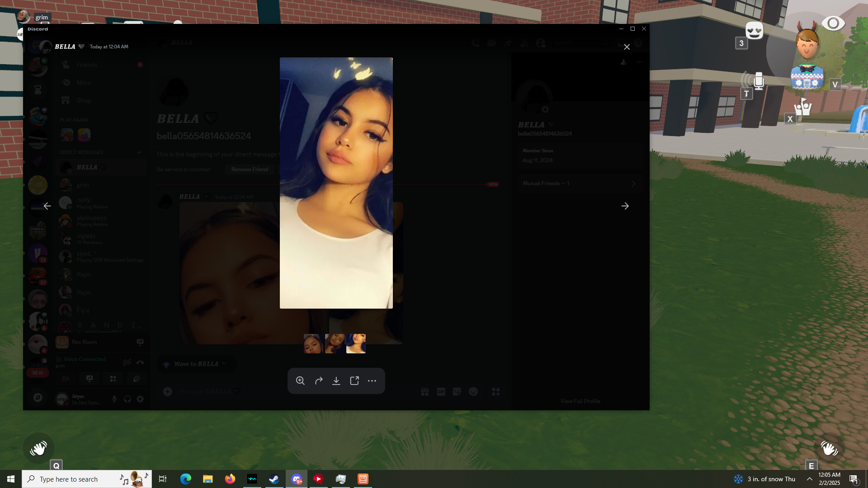This screenshot has height=488, width=868.
Task: Toggle the eye visibility icon
Action: pos(833,23)
